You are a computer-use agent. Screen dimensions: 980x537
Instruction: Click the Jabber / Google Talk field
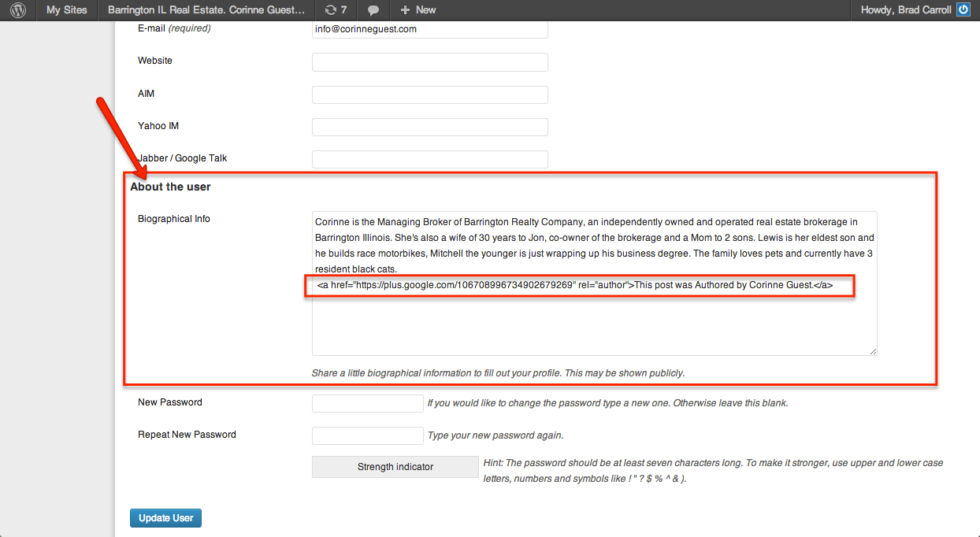[429, 159]
